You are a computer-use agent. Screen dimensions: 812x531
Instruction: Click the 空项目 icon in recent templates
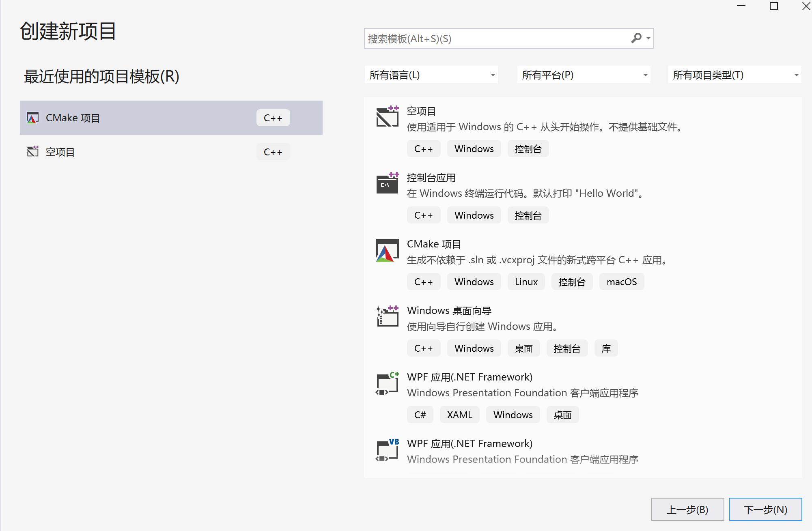(x=32, y=151)
